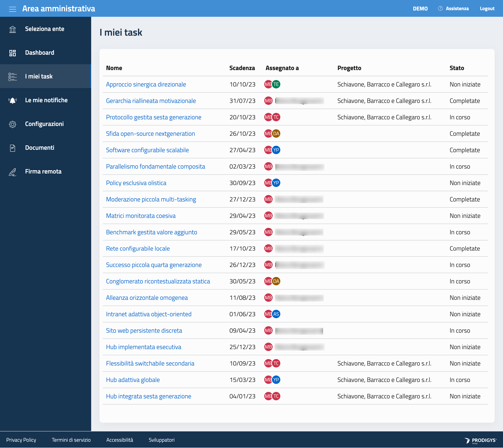Screen dimensions: 503x448
Task: Click the Dashboard grid icon
Action: click(13, 53)
